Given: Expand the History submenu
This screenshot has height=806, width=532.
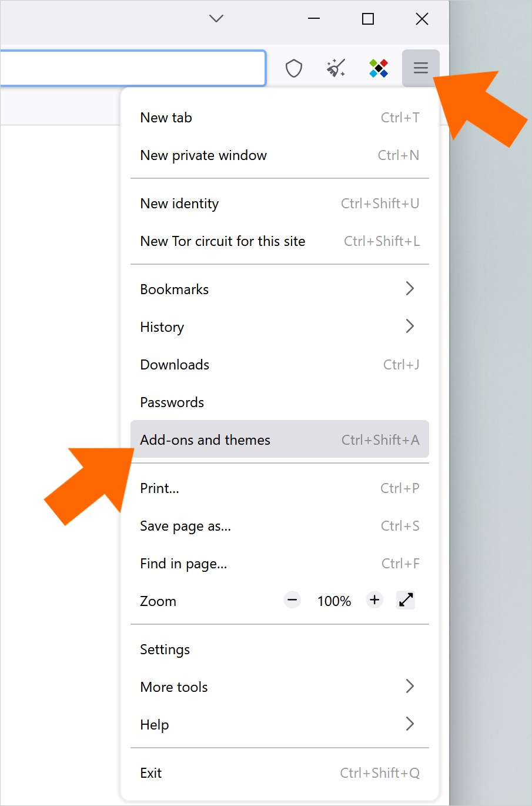Looking at the screenshot, I should [280, 327].
